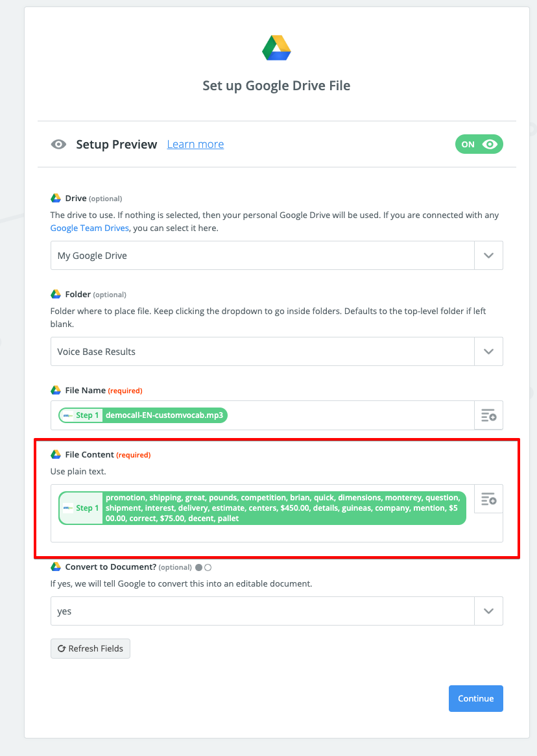537x756 pixels.
Task: Select filled radio dot for Convert to Document
Action: [199, 567]
